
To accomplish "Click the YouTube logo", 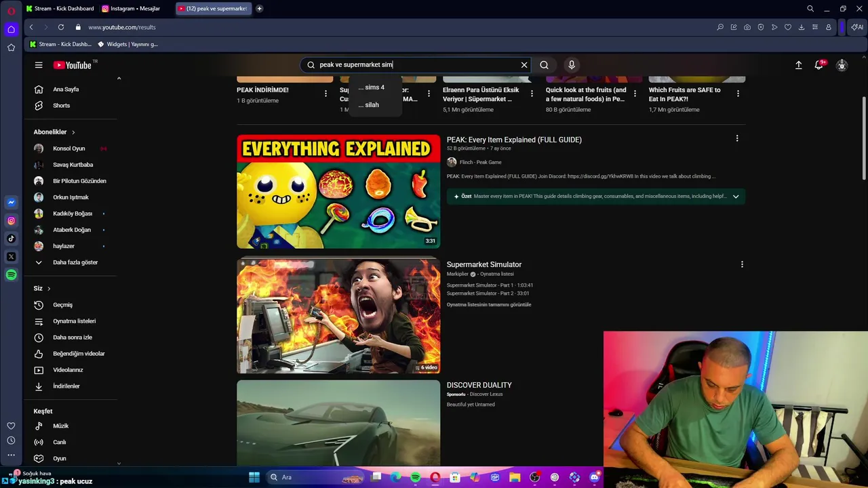I will point(72,65).
